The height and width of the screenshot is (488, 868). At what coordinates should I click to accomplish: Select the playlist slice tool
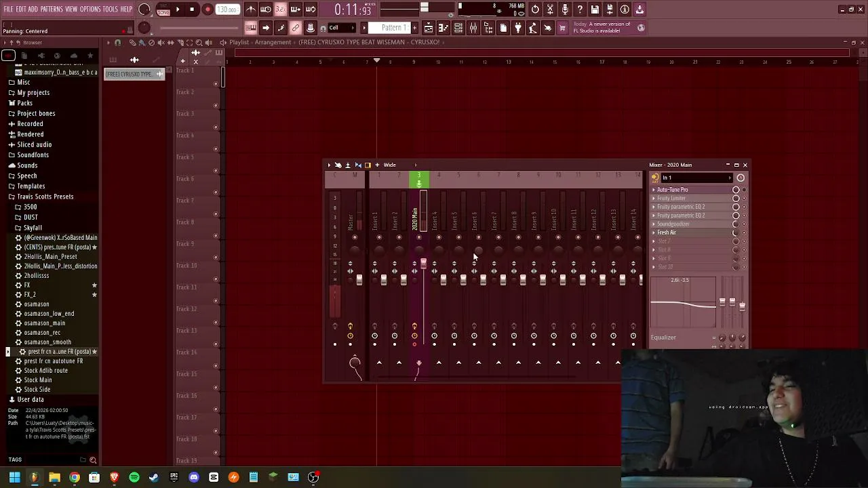pos(180,43)
